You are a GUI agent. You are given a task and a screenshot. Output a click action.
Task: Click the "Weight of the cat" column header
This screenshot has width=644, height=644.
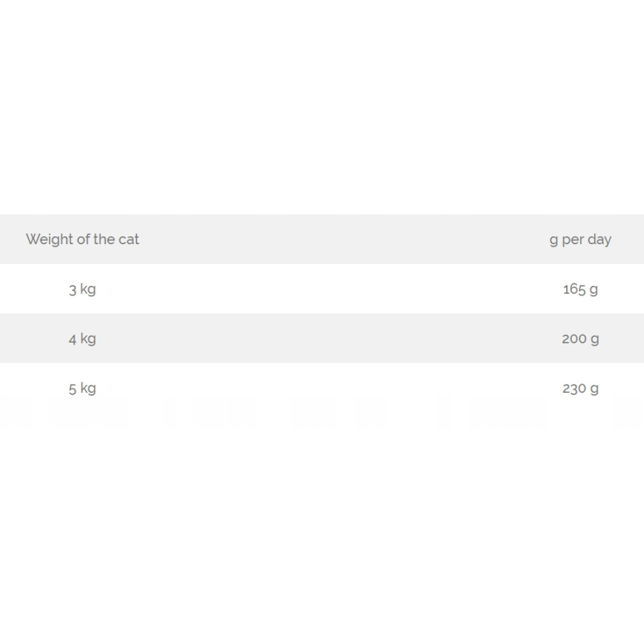[82, 240]
